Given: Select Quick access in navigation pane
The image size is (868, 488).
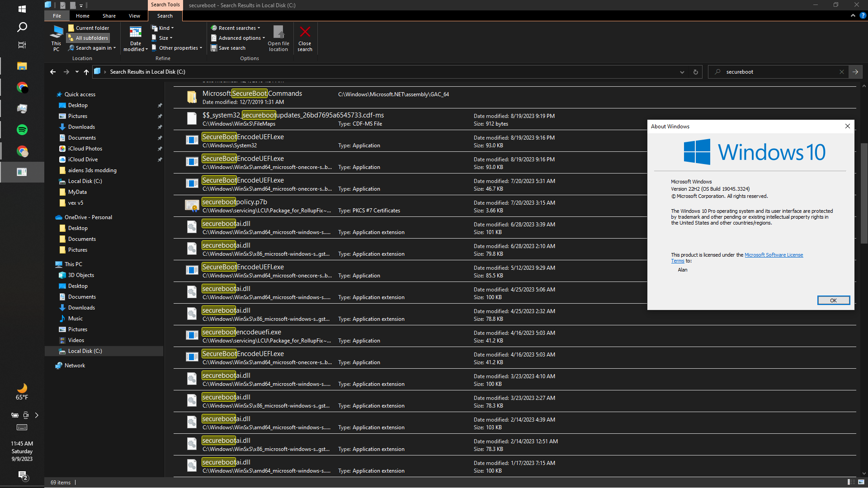Looking at the screenshot, I should [x=80, y=94].
